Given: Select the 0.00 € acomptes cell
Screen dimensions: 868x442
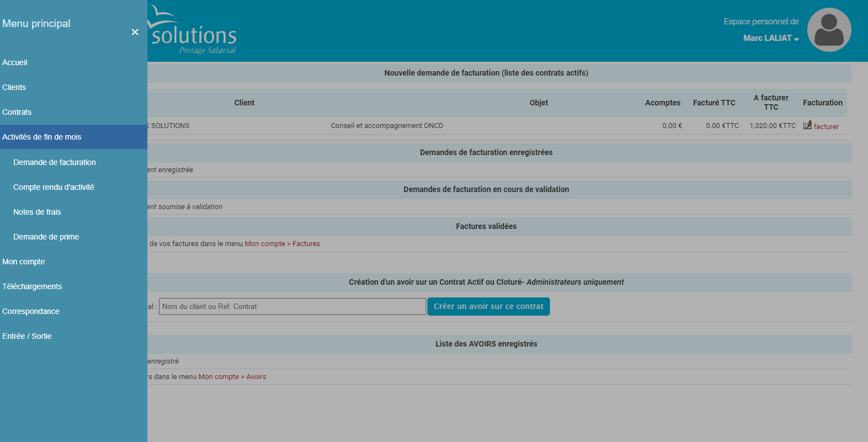Looking at the screenshot, I should (672, 126).
